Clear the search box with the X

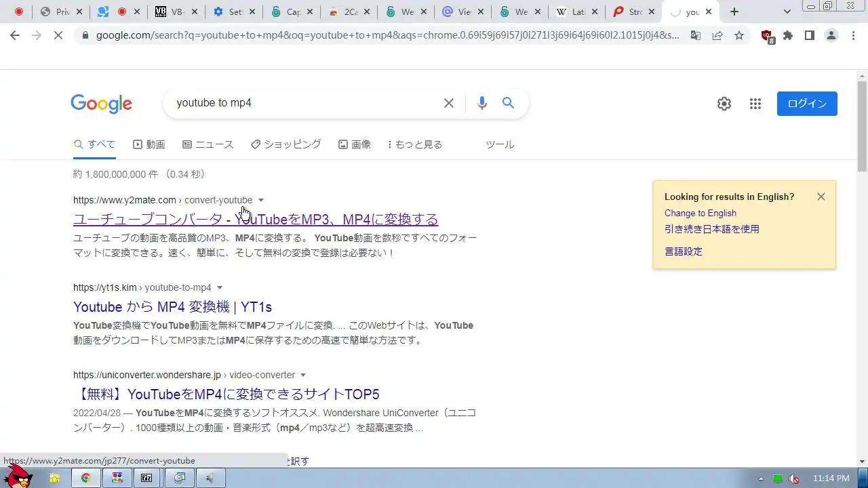449,103
